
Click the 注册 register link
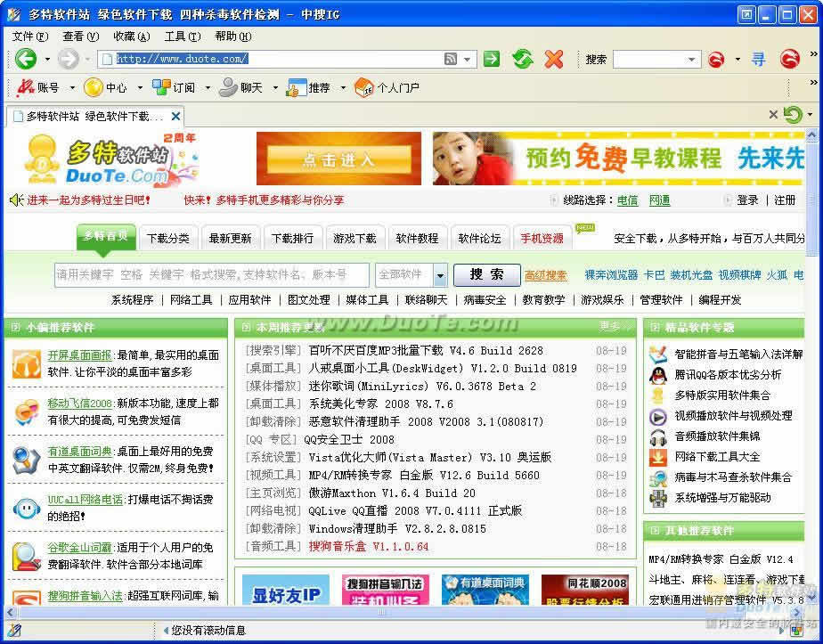785,200
